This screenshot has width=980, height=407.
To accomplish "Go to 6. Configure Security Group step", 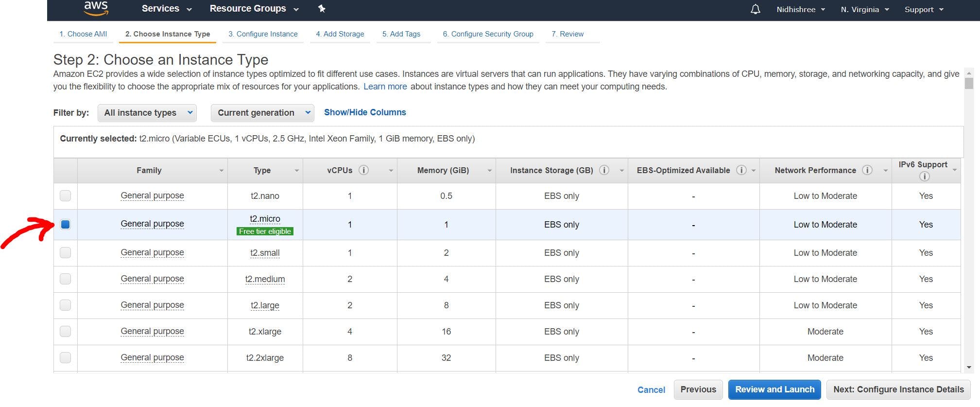I will [488, 34].
